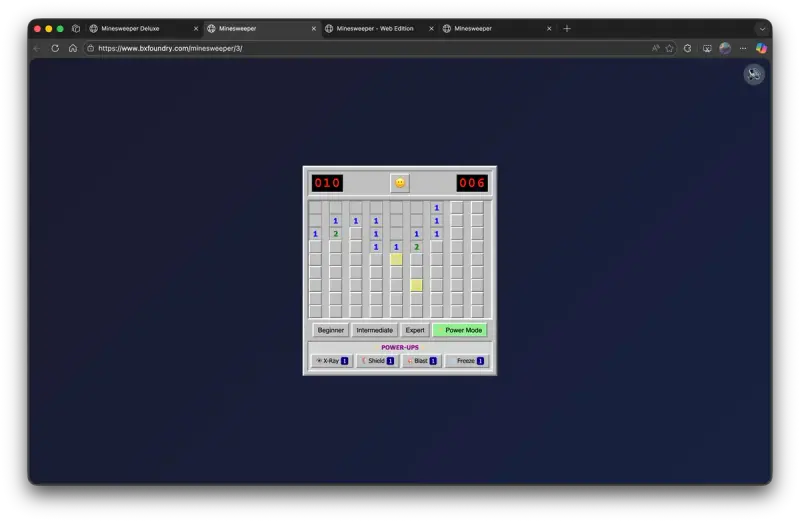Open the Copilot sidebar icon

[x=761, y=48]
